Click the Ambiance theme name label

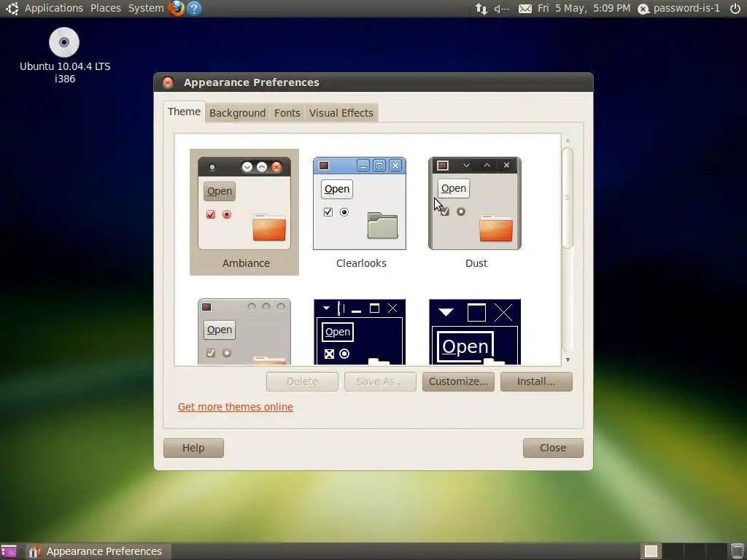click(246, 262)
